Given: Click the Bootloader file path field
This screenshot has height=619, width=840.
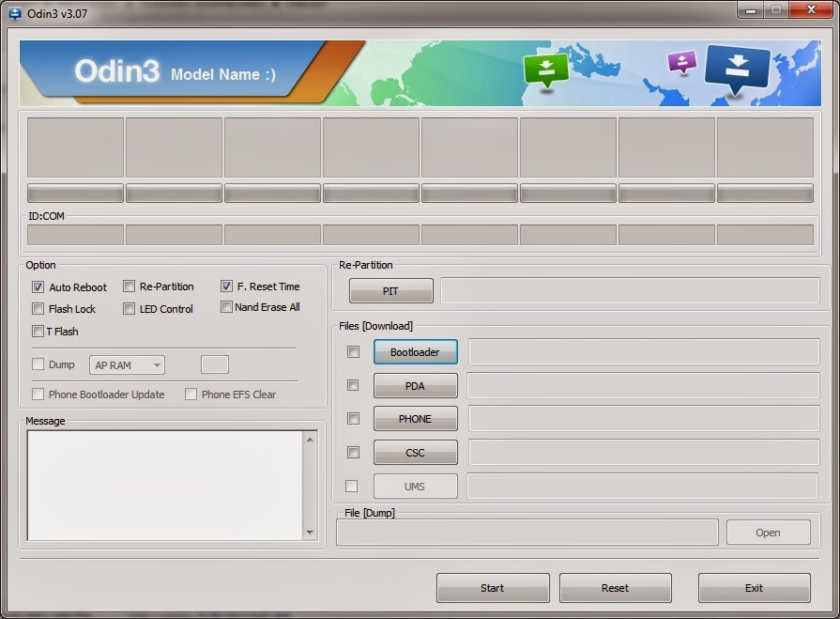Looking at the screenshot, I should pos(644,351).
